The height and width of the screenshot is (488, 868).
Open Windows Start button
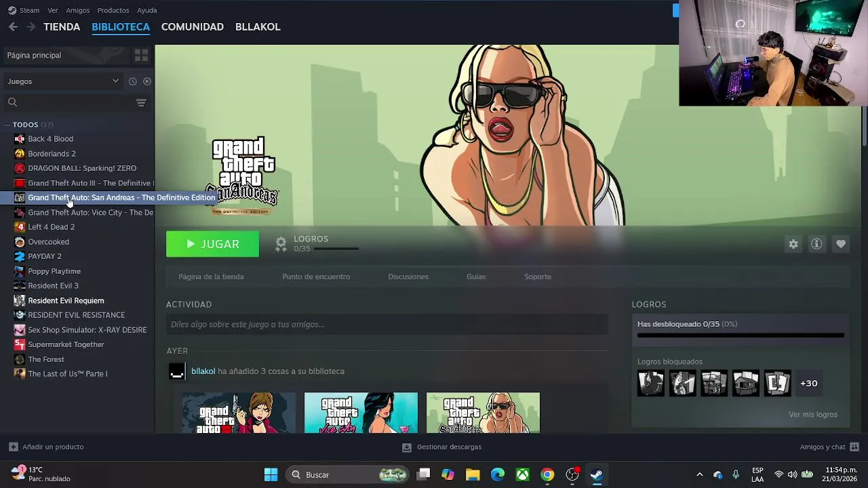(271, 474)
